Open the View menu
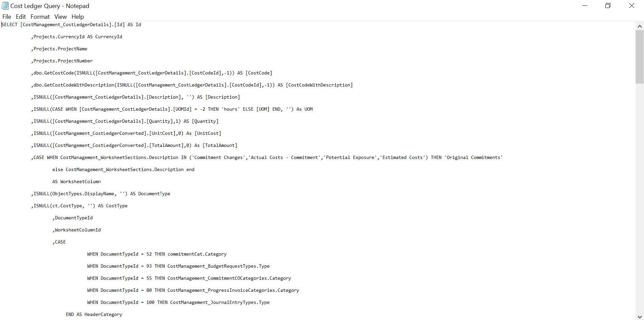 (x=60, y=16)
